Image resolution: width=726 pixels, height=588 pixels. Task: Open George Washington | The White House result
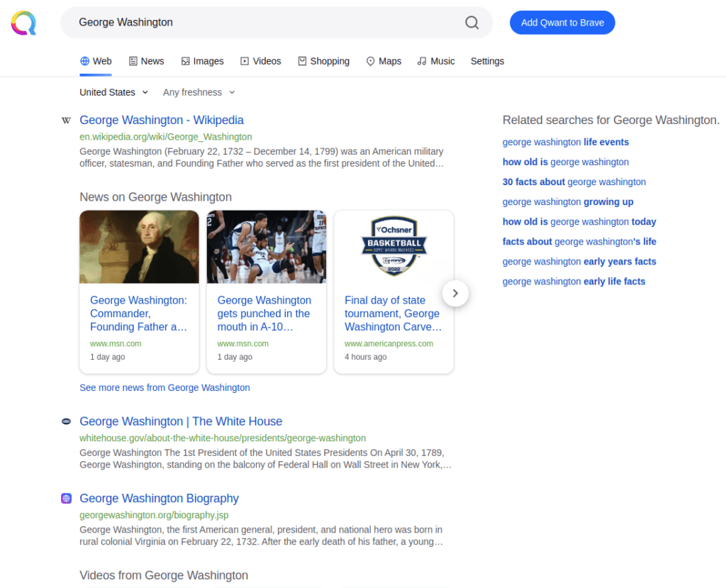point(181,421)
